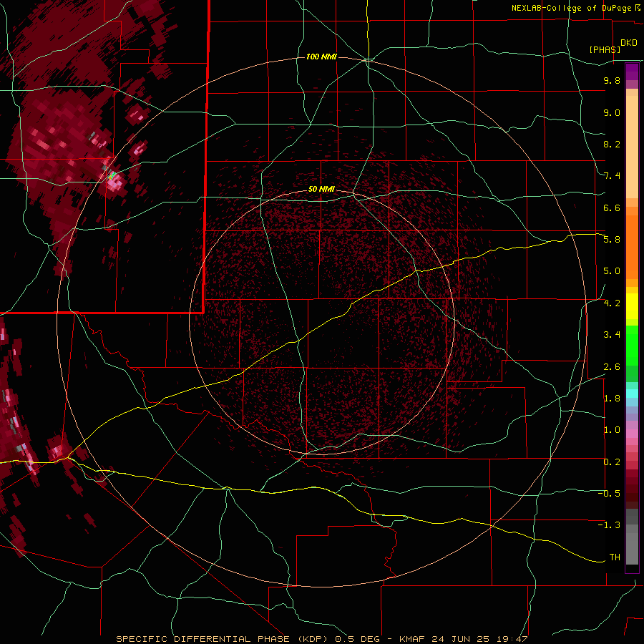Viewport: 644px width, 644px height.
Task: Select the DKD legend header text
Action: click(x=629, y=43)
